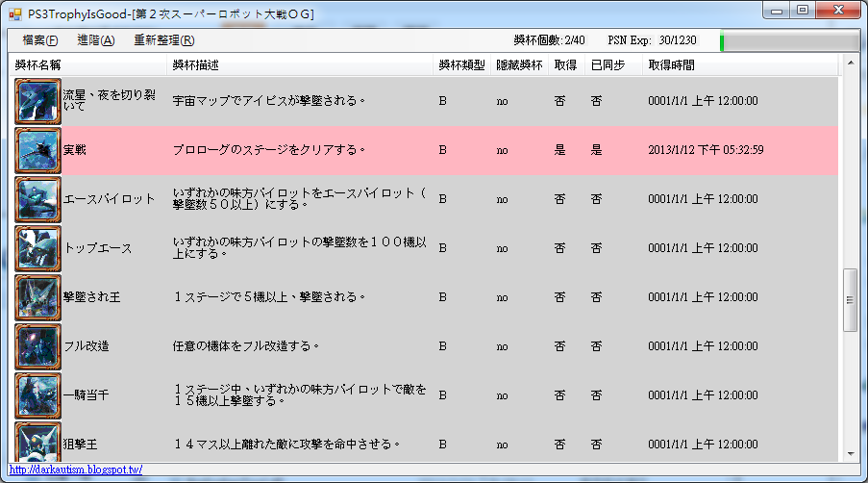Image resolution: width=868 pixels, height=483 pixels.
Task: Select the 実戦 trophy name
Action: 75,150
